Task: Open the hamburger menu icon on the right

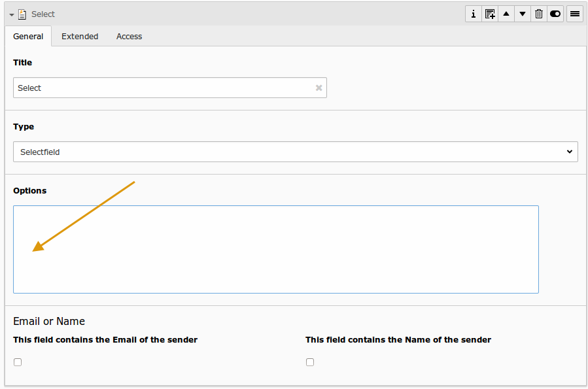Action: point(574,13)
